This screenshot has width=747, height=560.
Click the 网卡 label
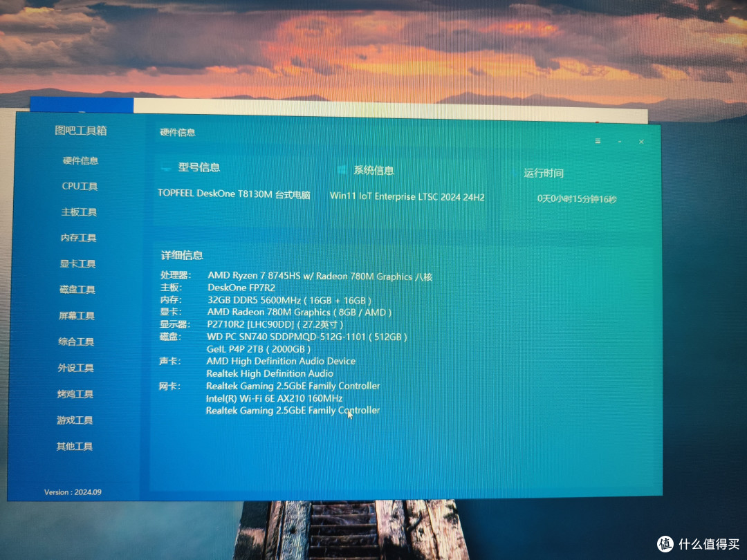point(169,386)
